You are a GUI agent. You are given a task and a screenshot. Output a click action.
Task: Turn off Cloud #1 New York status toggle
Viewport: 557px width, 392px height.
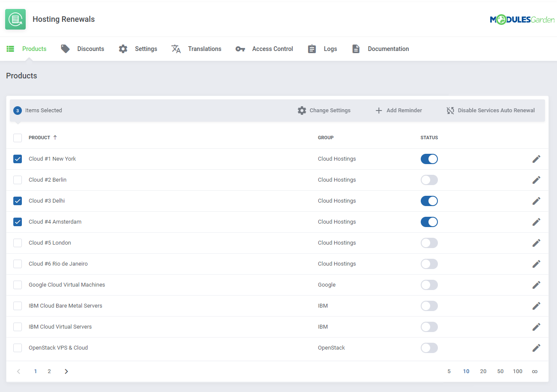(429, 159)
